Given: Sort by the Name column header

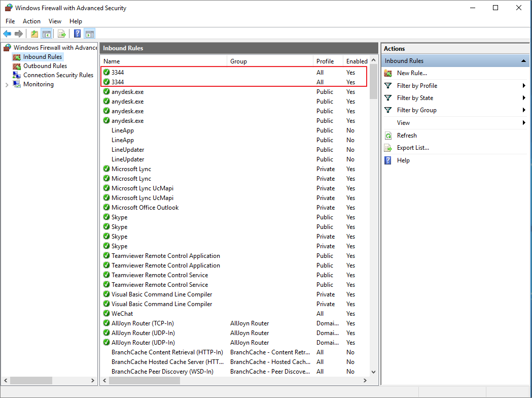Looking at the screenshot, I should click(x=164, y=61).
